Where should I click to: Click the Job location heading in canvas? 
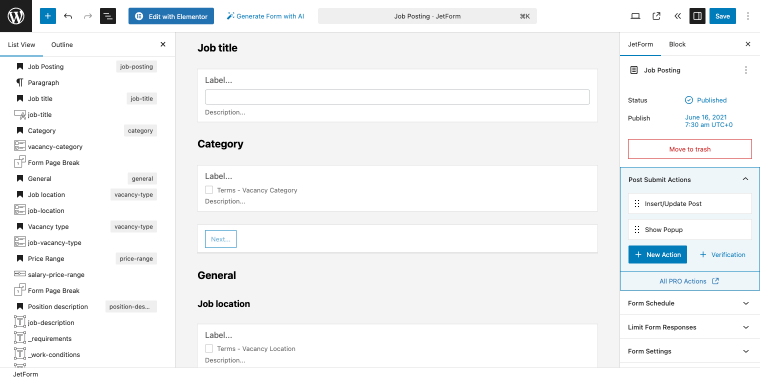(223, 304)
